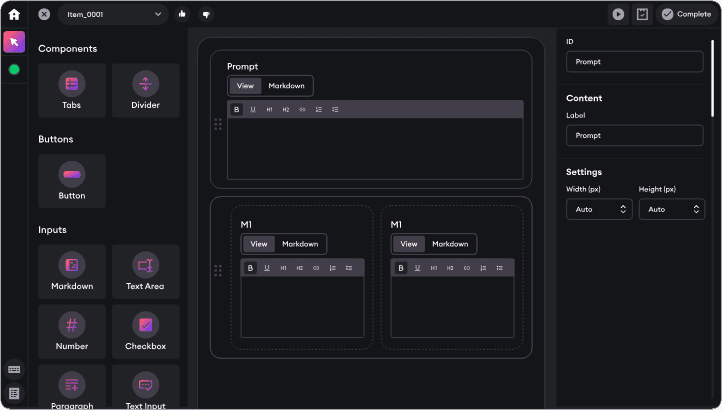This screenshot has height=410, width=722.
Task: Toggle underline in Prompt editor
Action: click(x=253, y=110)
